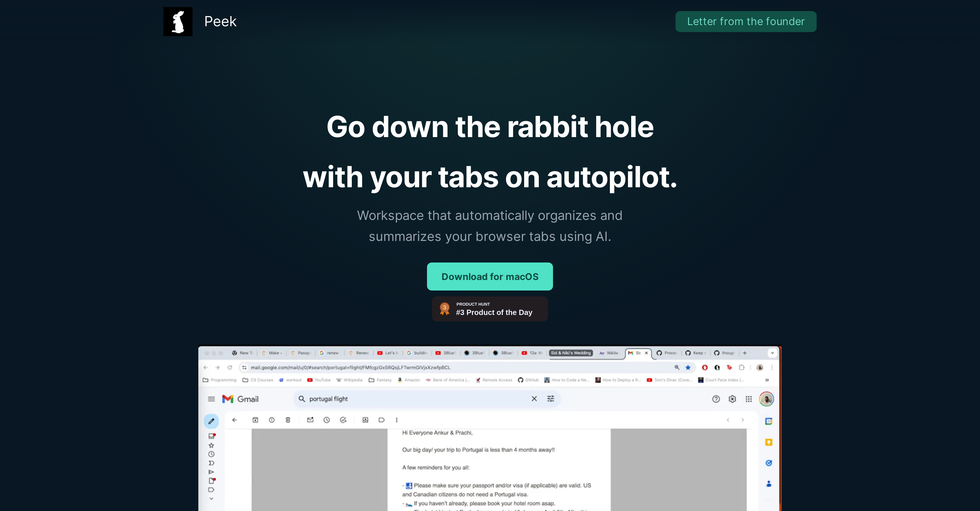Expand hidden bookmarks with the double chevron
The image size is (980, 511).
[x=767, y=380]
